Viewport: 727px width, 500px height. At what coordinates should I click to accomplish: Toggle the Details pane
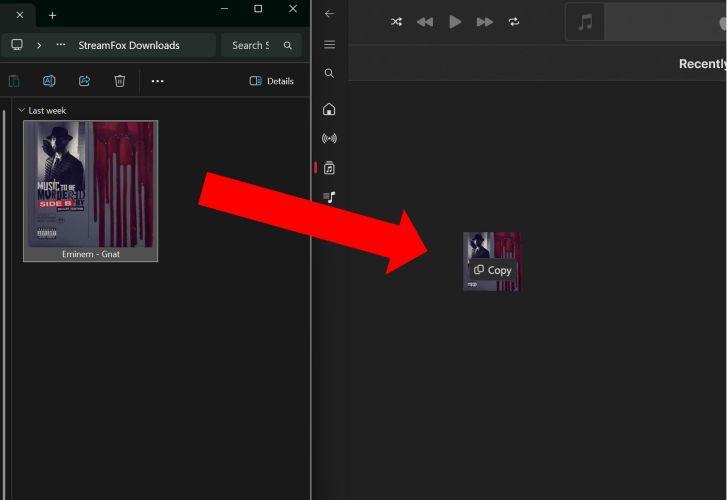272,81
